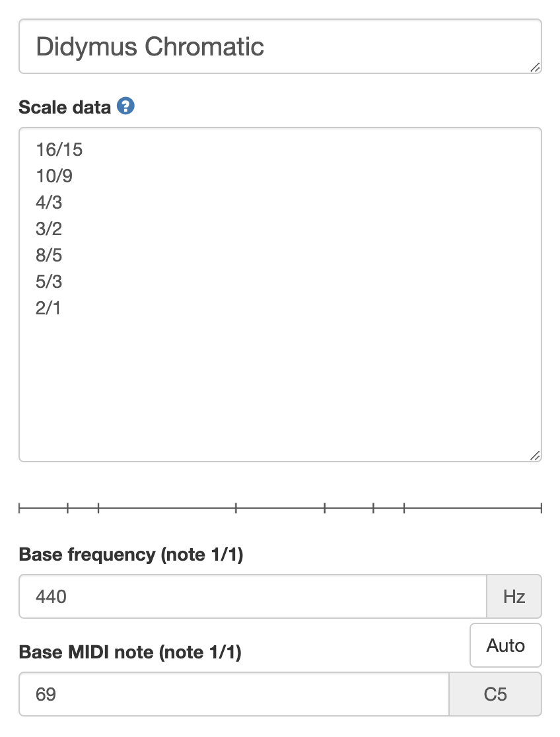Click the 'Base MIDI note (note 1/1)' label

130,652
